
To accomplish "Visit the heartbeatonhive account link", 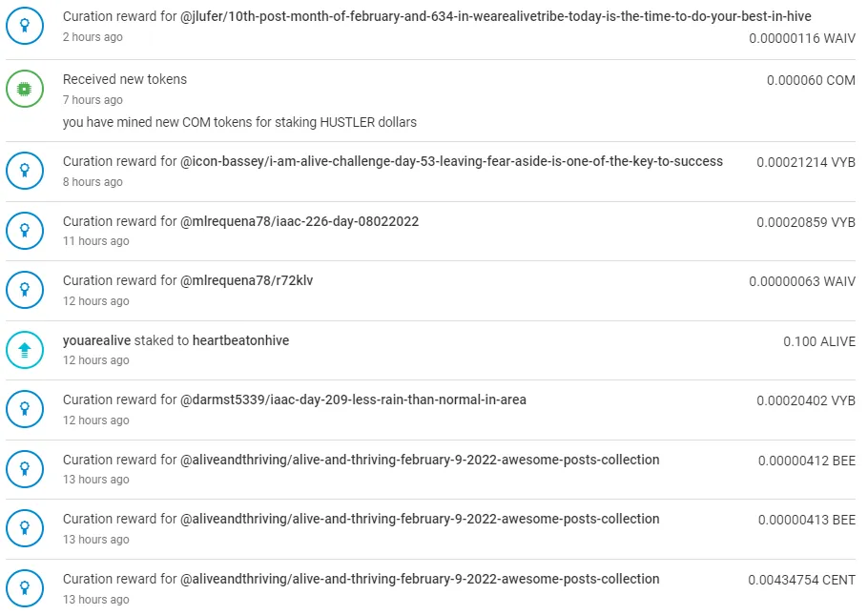I will point(240,340).
